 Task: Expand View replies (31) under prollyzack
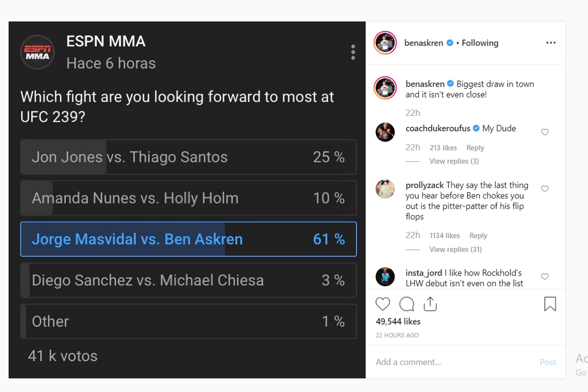[x=455, y=249]
